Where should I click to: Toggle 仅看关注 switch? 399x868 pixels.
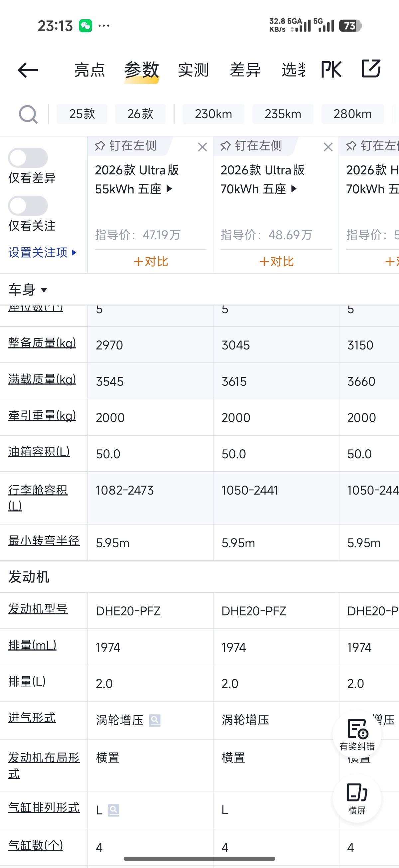tap(28, 206)
